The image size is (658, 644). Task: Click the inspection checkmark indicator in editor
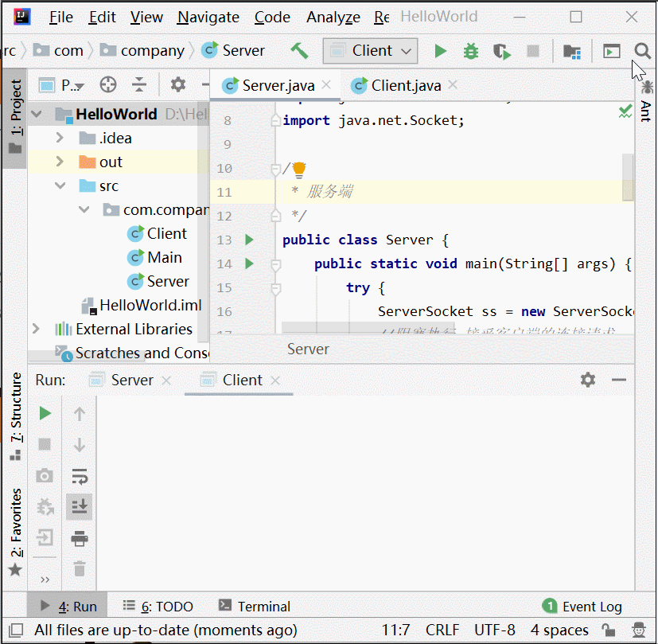[x=625, y=111]
